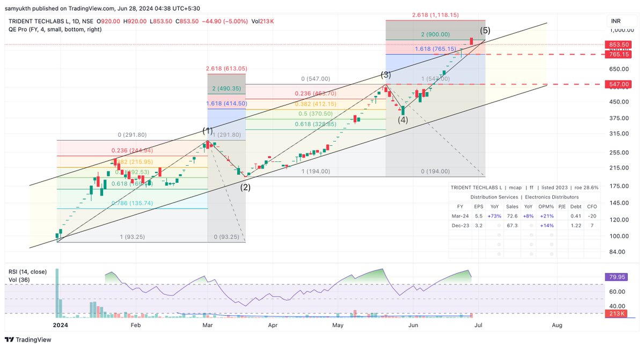Click the CFO column header
The width and height of the screenshot is (644, 348).
coord(592,205)
